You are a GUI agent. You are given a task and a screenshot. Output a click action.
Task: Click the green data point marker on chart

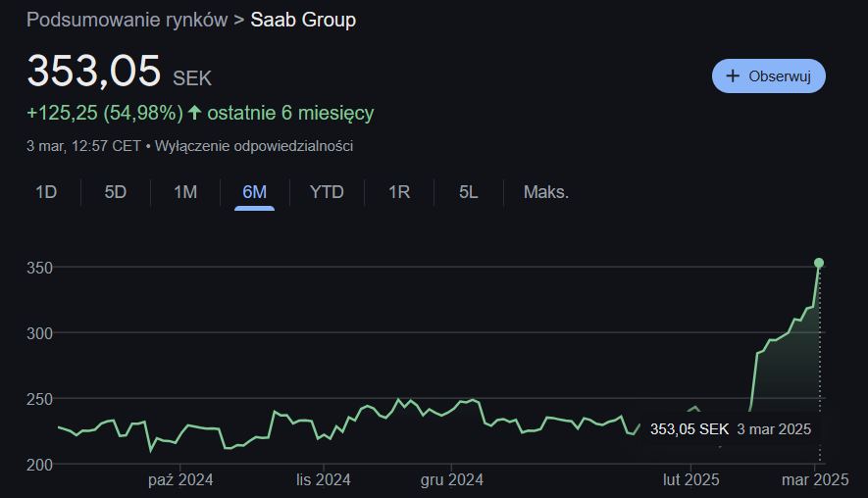coord(819,263)
